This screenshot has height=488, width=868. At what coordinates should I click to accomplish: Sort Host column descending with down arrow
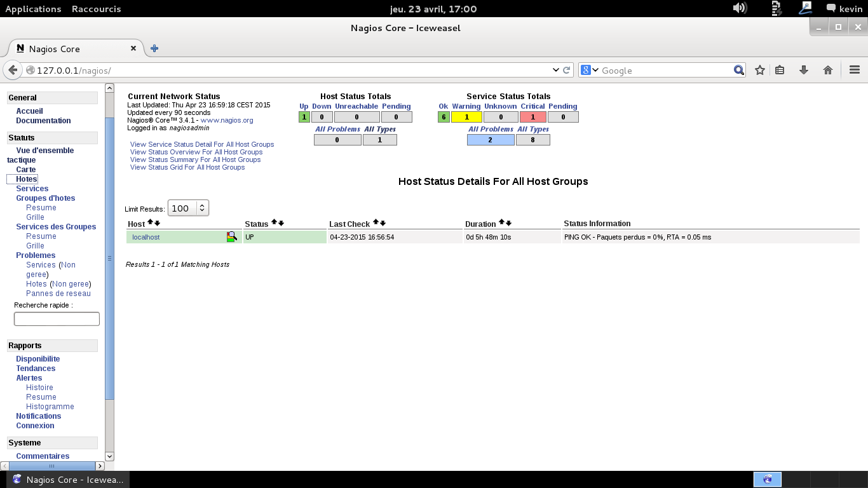pyautogui.click(x=157, y=223)
